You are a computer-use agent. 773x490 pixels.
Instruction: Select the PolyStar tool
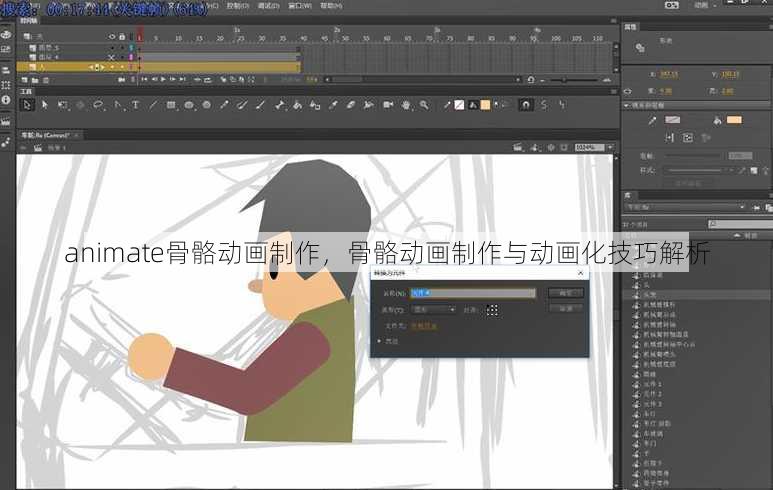(x=207, y=105)
